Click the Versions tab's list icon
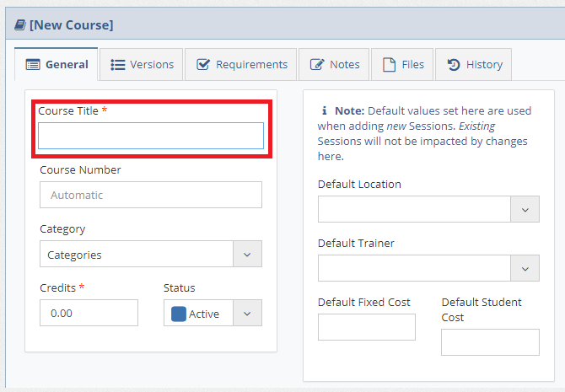The image size is (565, 392). pos(118,64)
